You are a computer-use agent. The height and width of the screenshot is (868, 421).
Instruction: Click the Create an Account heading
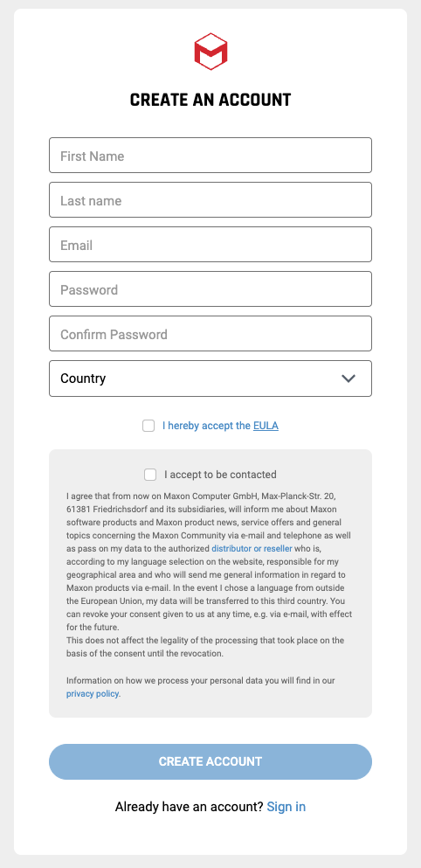tap(210, 100)
